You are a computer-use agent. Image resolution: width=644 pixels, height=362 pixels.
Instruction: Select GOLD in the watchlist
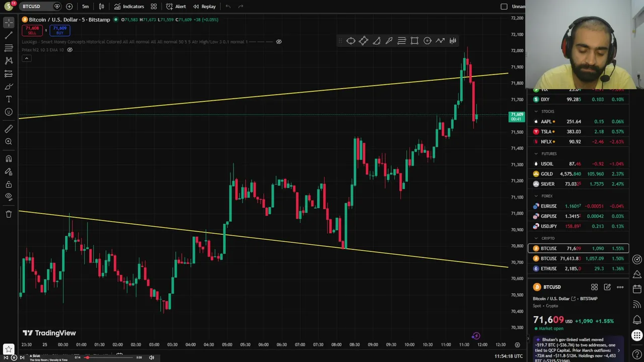coord(578,174)
